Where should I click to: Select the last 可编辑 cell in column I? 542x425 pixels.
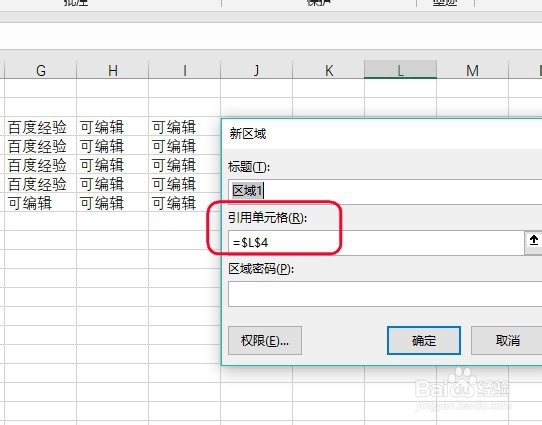[184, 202]
